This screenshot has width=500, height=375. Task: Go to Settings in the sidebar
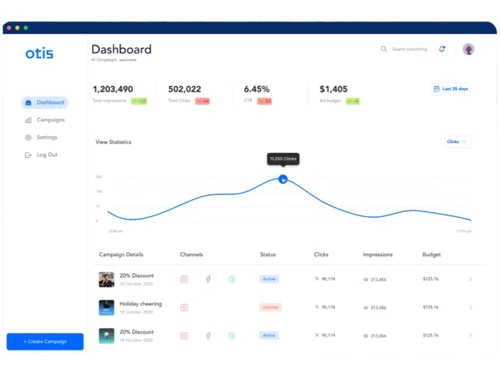(x=41, y=137)
